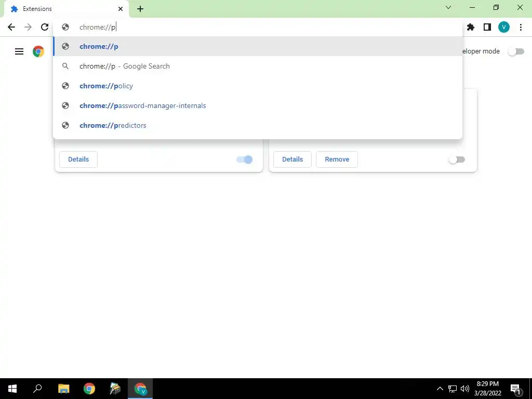Screen dimensions: 532x399
Task: Open the Extensions puzzle icon in toolbar
Action: pyautogui.click(x=471, y=27)
